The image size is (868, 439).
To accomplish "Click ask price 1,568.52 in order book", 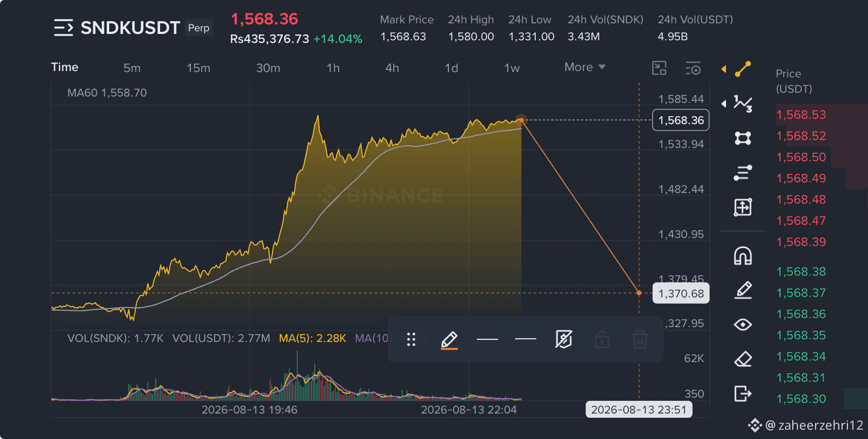I will [x=801, y=136].
